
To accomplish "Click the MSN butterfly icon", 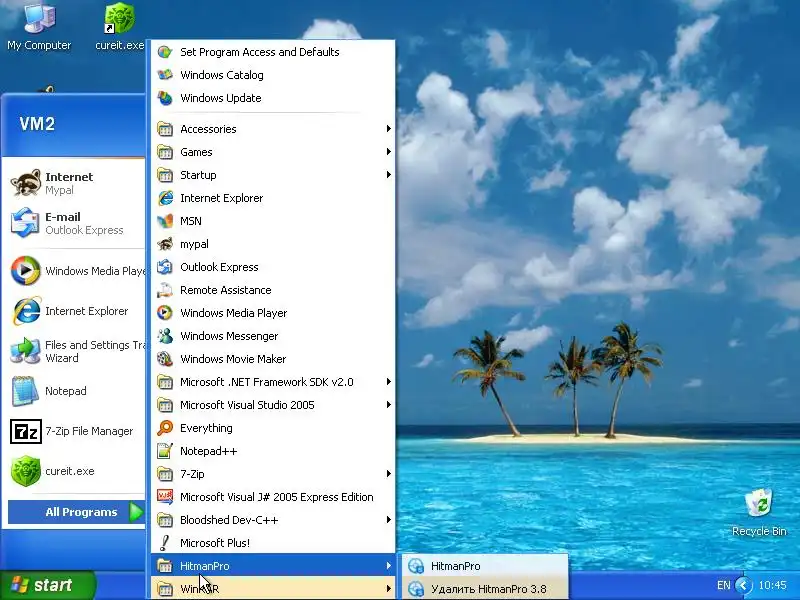I will pyautogui.click(x=165, y=221).
